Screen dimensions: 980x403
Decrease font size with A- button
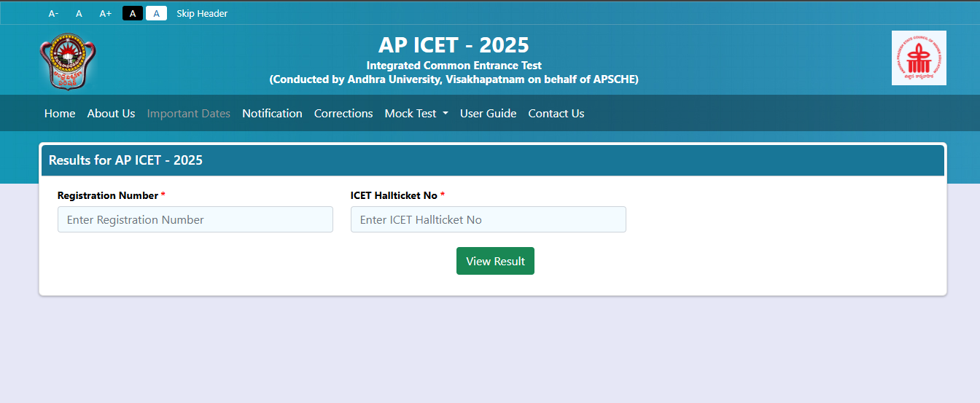(53, 13)
